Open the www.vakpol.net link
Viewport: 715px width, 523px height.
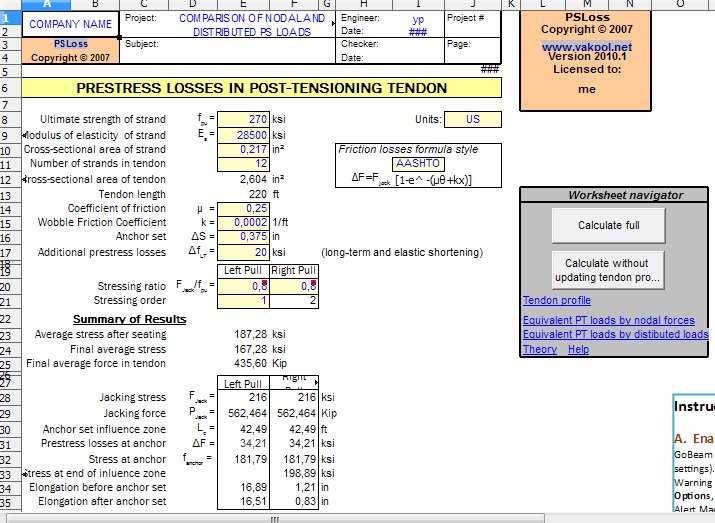[587, 47]
